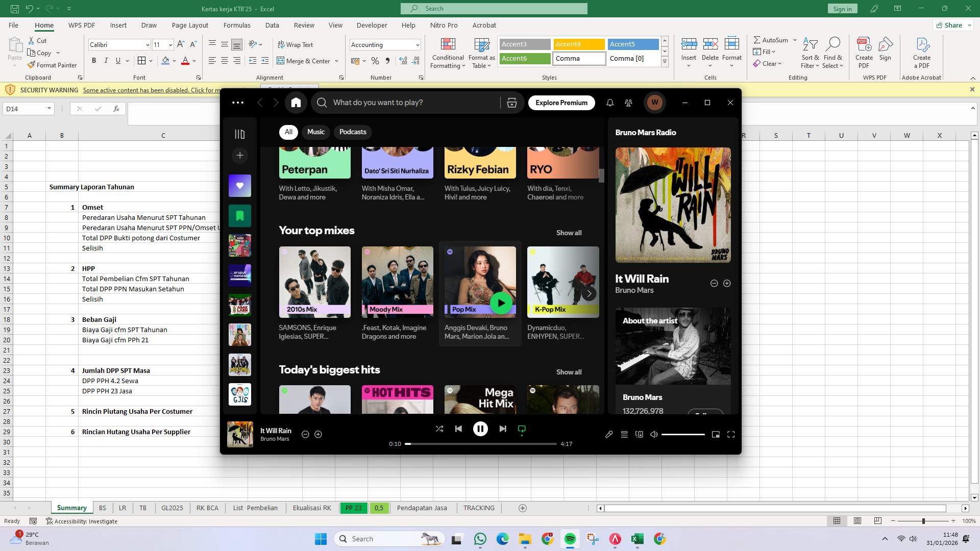Skip to next track in Spotify
The width and height of the screenshot is (980, 551).
coord(503,429)
